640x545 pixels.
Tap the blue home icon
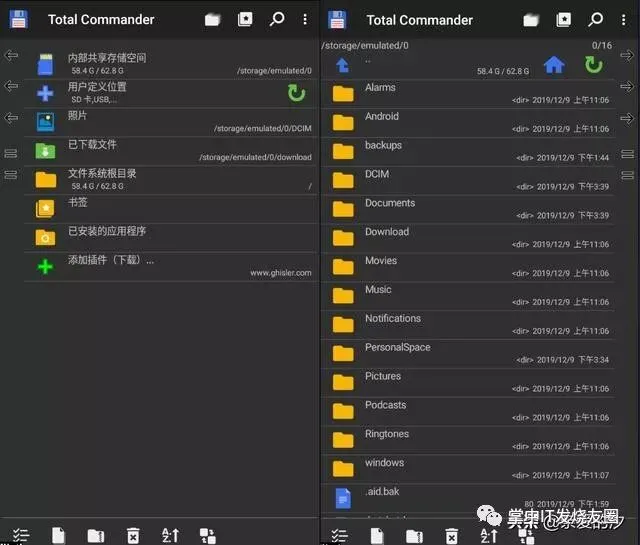[x=554, y=65]
